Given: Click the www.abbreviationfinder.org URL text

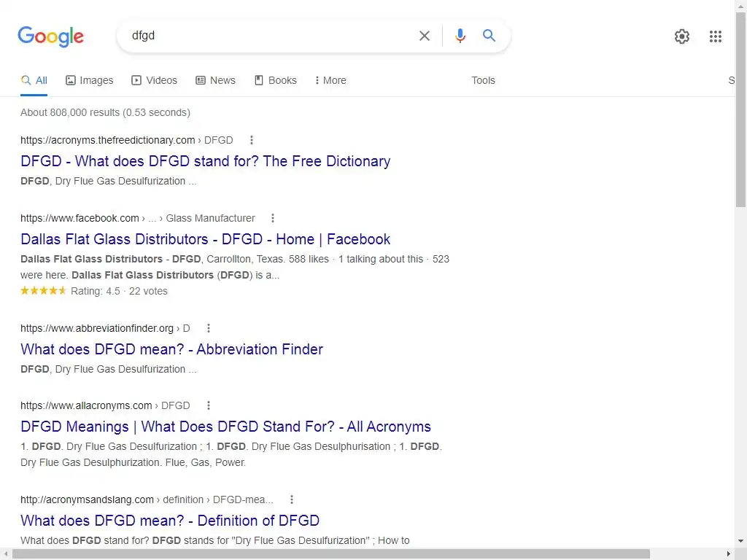Looking at the screenshot, I should coord(97,328).
